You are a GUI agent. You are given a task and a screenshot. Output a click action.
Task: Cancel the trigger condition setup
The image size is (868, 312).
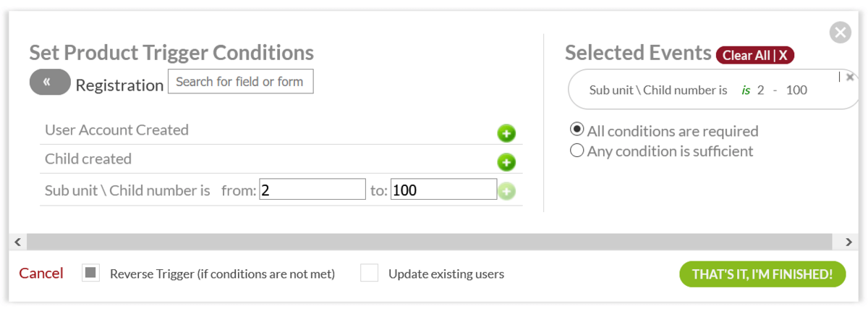tap(41, 274)
